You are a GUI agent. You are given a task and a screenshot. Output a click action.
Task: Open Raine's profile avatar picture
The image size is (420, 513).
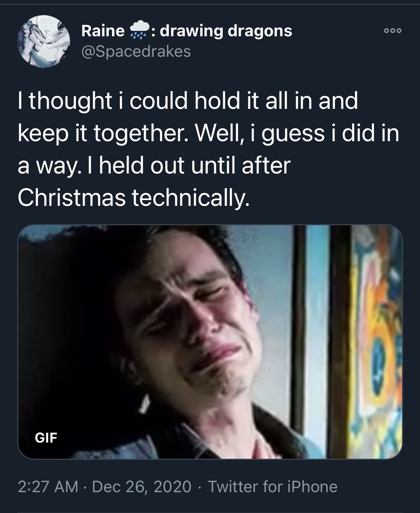pyautogui.click(x=42, y=41)
